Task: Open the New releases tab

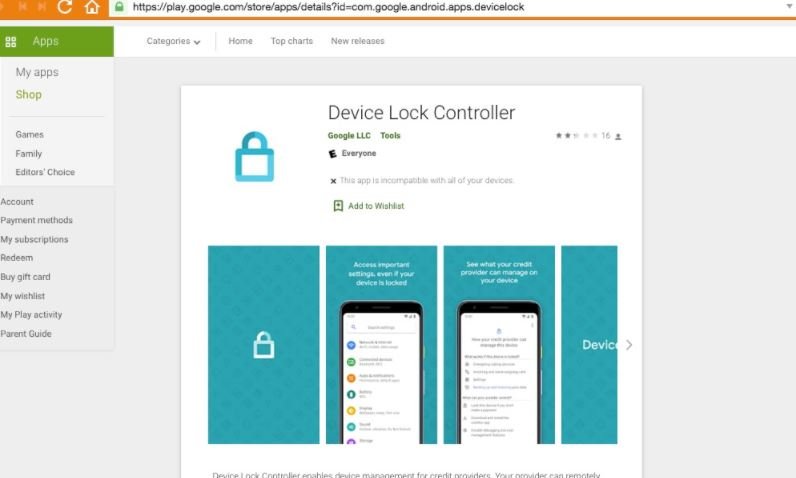Action: coord(357,41)
